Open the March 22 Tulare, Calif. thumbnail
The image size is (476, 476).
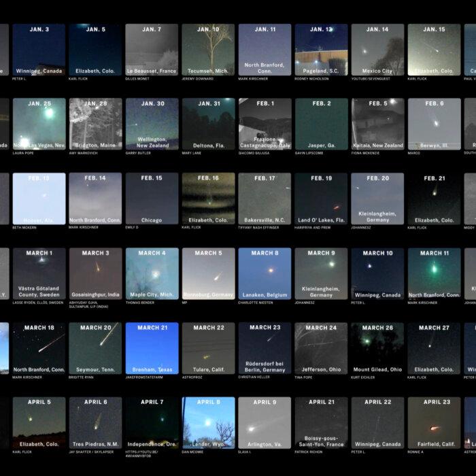(x=209, y=348)
